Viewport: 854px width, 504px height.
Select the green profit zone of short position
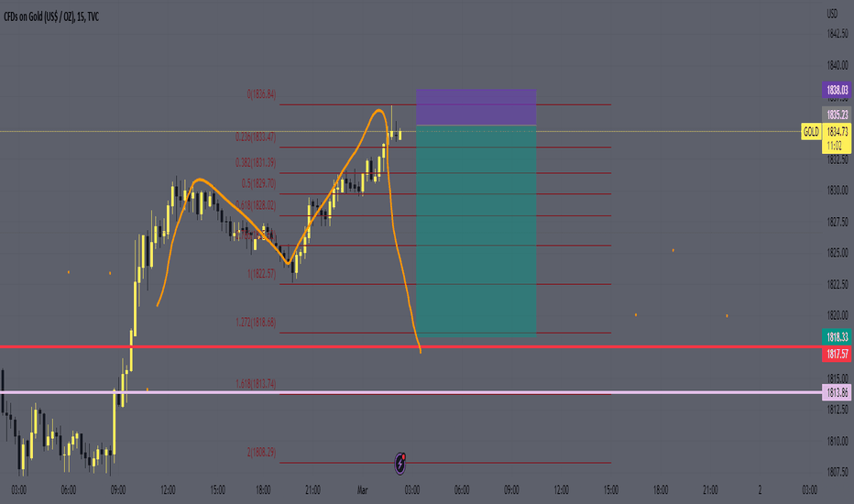[476, 231]
